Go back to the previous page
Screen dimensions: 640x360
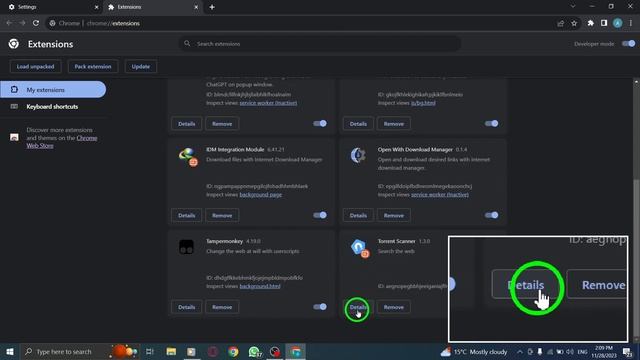coord(9,23)
